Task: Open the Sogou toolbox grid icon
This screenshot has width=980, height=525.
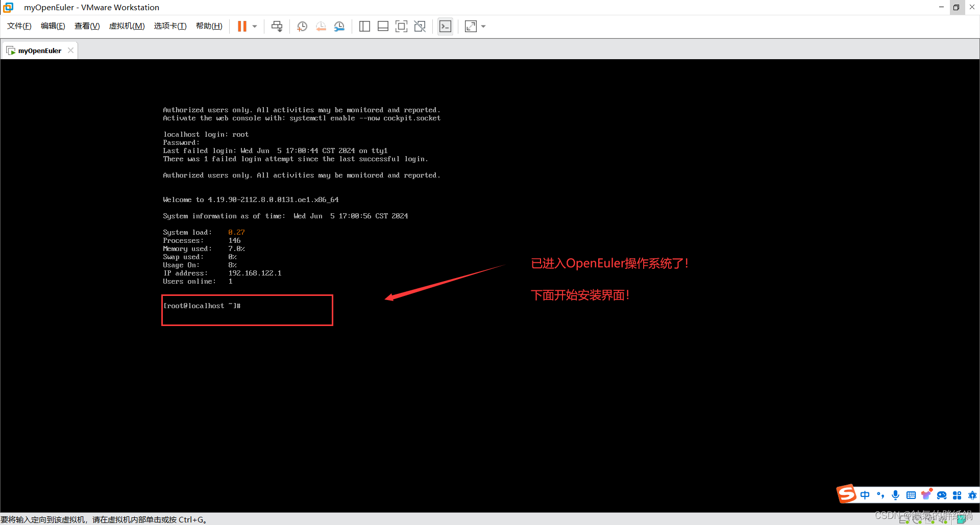Action: (957, 495)
